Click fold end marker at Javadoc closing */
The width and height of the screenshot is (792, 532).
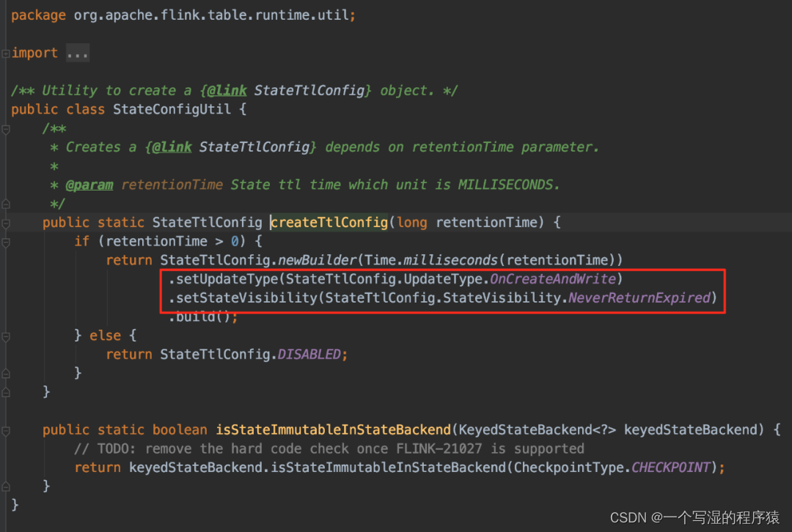[6, 204]
